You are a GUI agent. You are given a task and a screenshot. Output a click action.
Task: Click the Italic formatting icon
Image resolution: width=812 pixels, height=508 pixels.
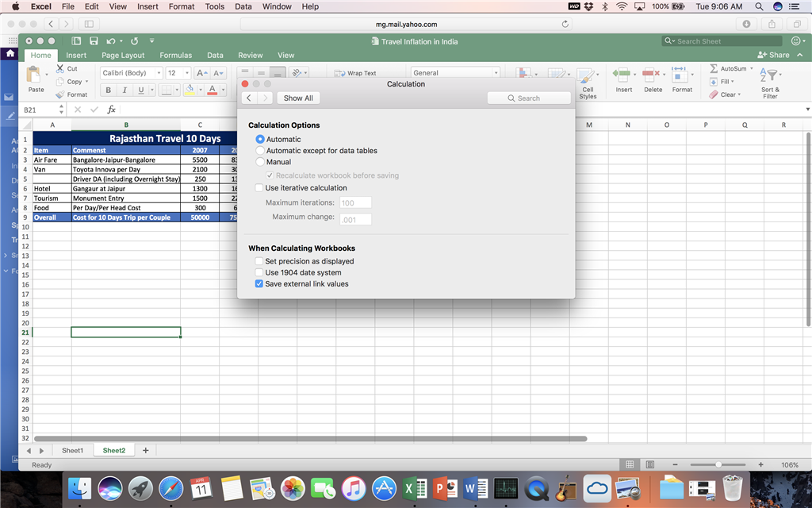(x=124, y=90)
